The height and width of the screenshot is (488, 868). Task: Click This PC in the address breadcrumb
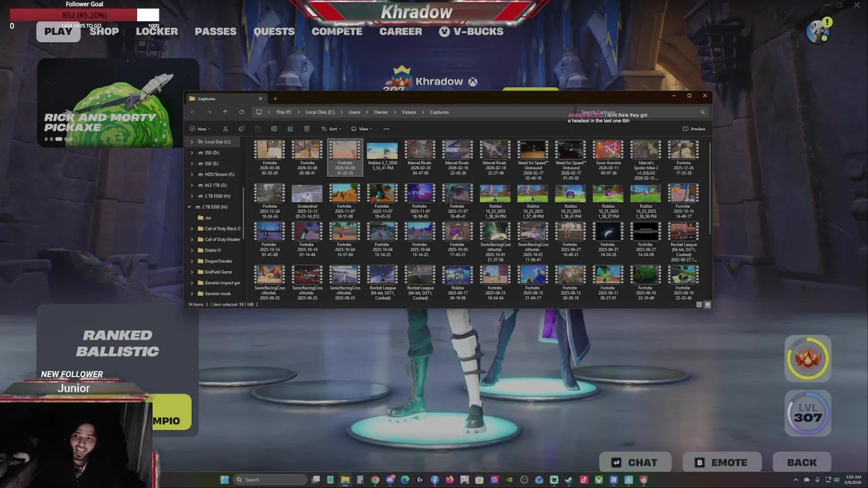[283, 113]
